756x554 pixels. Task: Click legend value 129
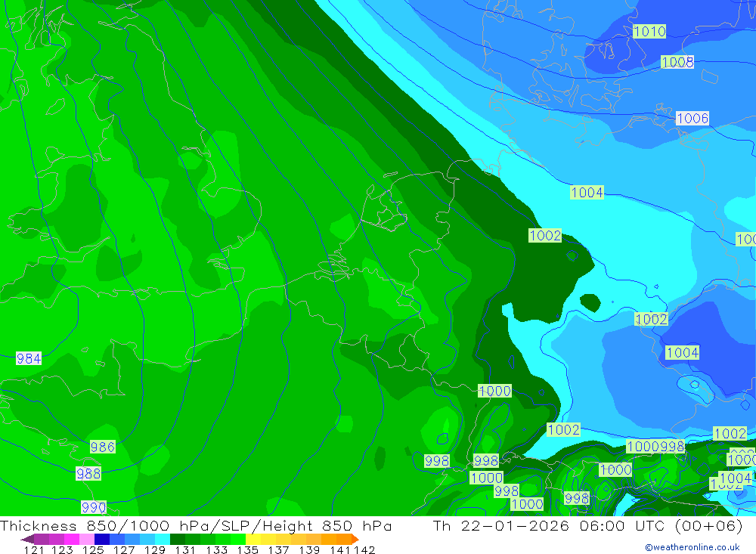coord(154,549)
